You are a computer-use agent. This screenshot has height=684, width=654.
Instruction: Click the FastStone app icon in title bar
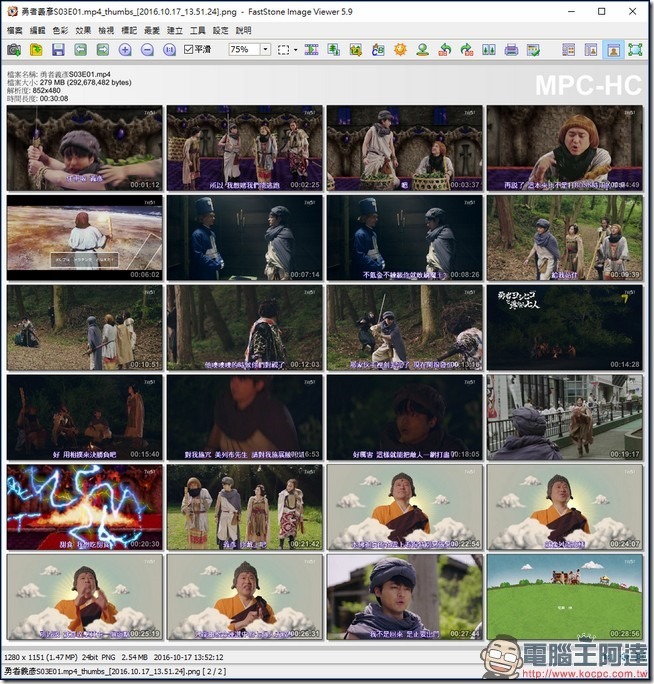(13, 11)
